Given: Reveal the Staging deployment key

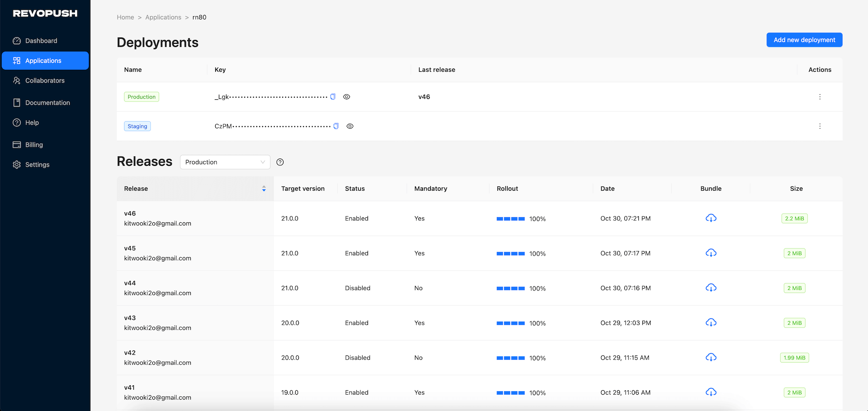Looking at the screenshot, I should click(x=350, y=126).
